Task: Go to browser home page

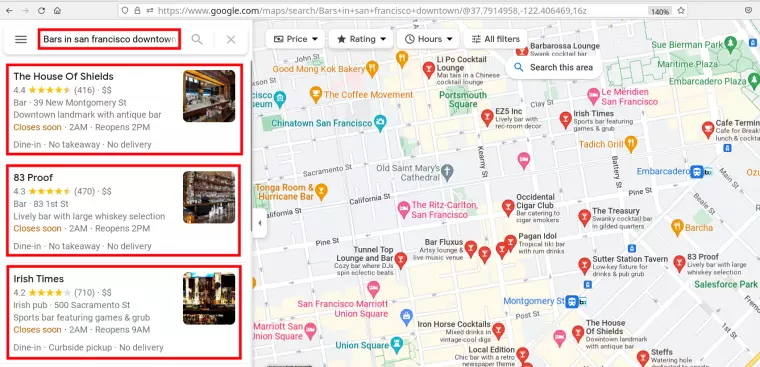Action: click(57, 10)
